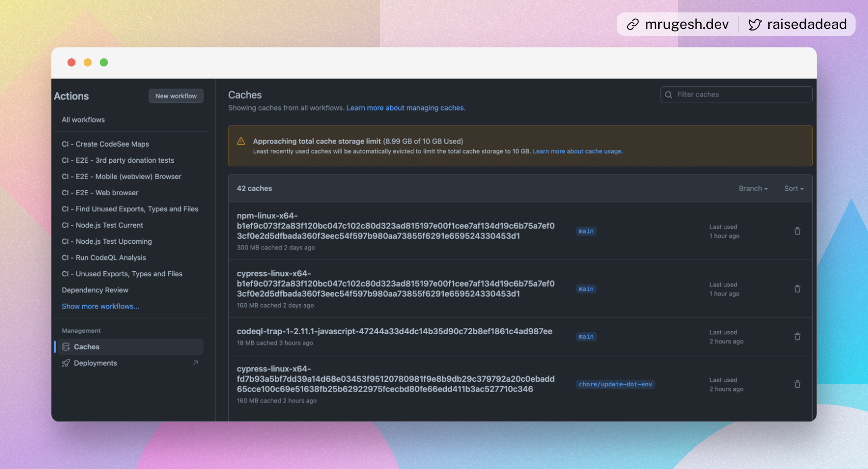Click 'Approaching total cache storage limit' heading
The width and height of the screenshot is (868, 469).
317,141
